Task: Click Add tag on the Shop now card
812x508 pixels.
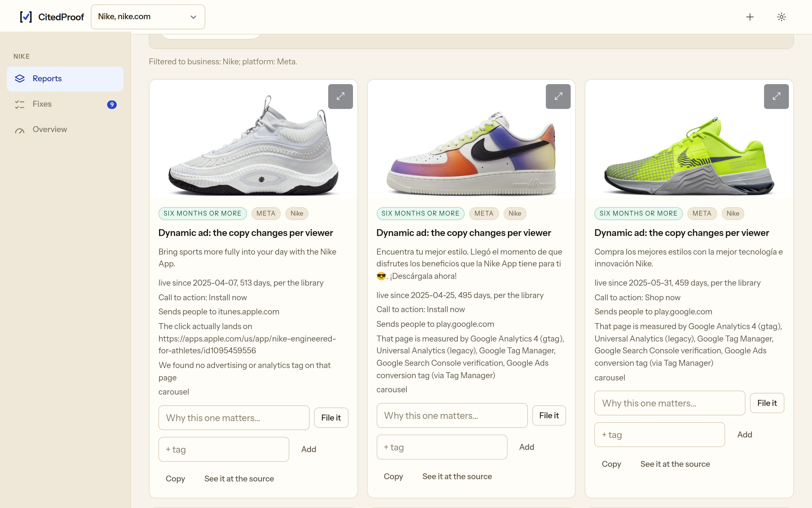Action: [745, 434]
